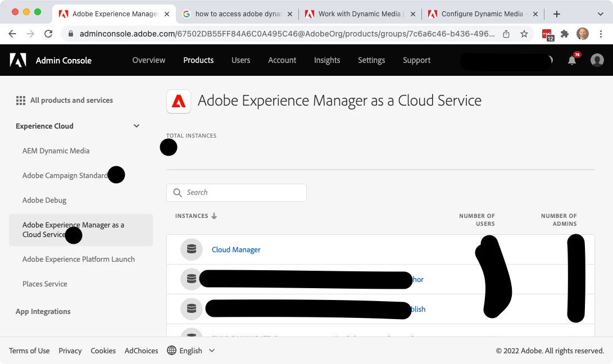
Task: Open the browser extensions puzzle icon
Action: [x=565, y=34]
